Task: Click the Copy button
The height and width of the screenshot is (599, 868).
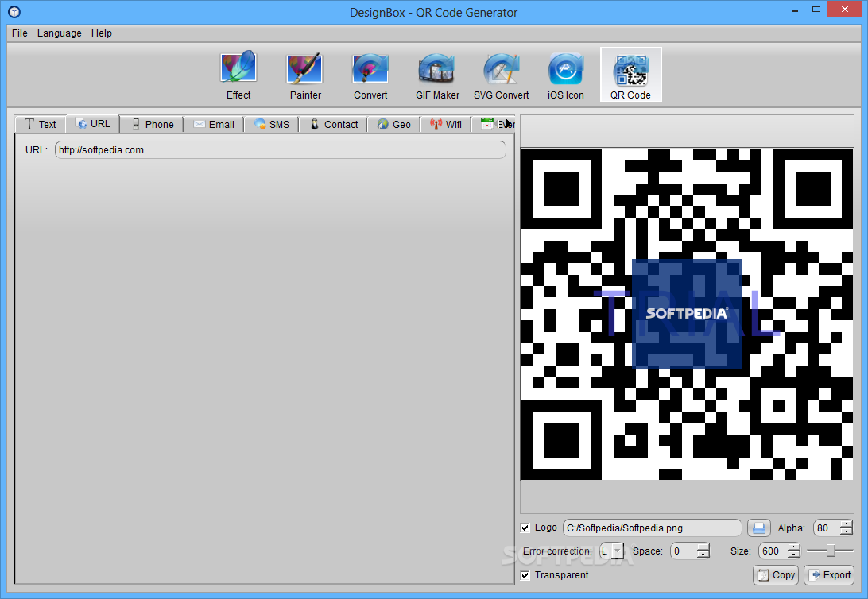Action: pyautogui.click(x=776, y=575)
